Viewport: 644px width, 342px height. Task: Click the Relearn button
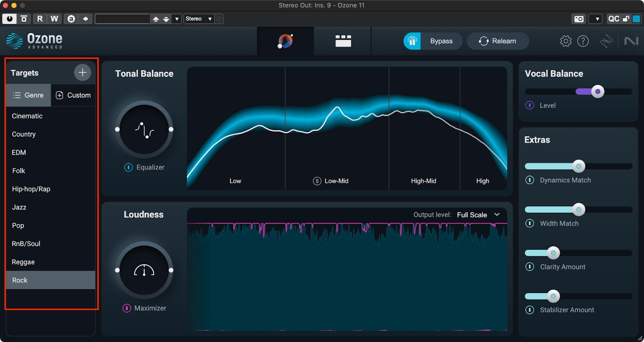498,41
